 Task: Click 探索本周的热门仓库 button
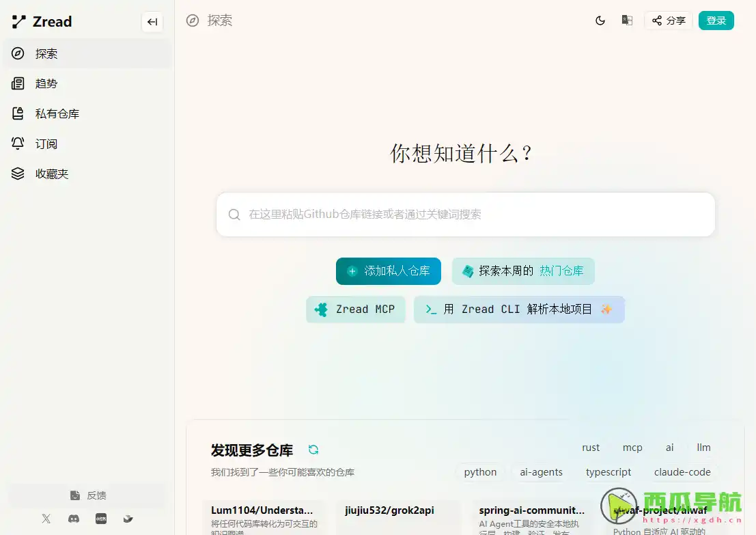coord(523,271)
